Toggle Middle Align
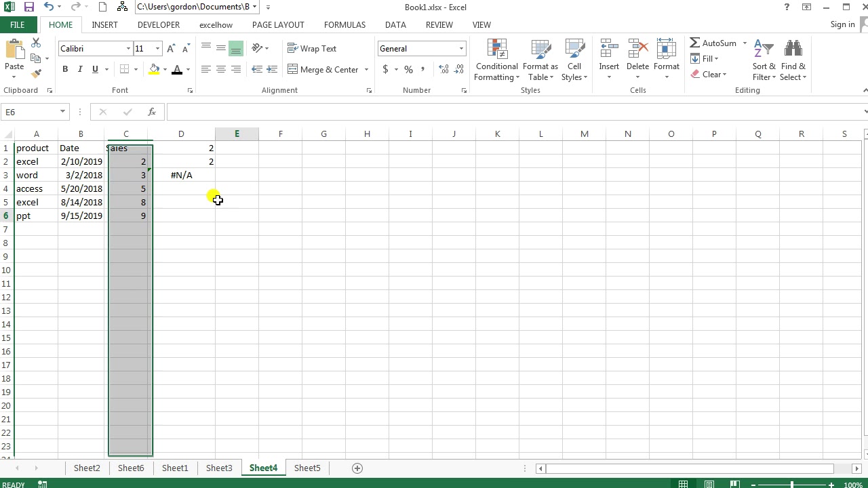This screenshot has height=488, width=868. [x=220, y=48]
